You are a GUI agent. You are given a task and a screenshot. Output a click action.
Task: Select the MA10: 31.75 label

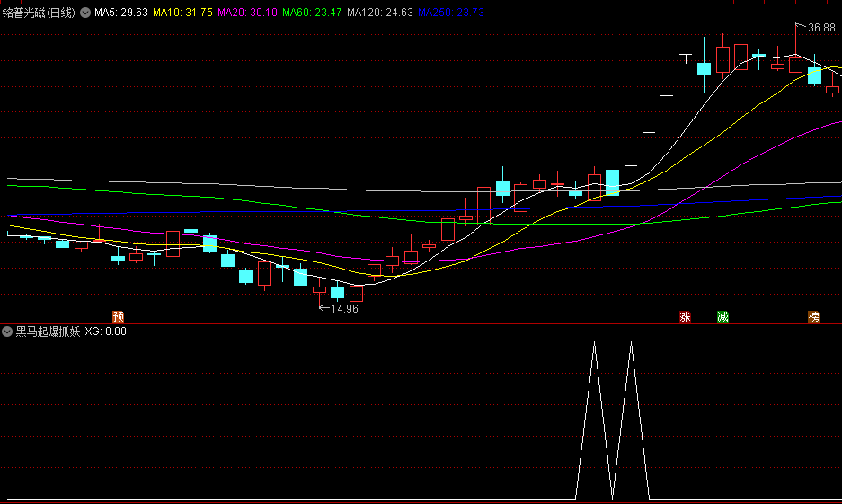click(182, 13)
